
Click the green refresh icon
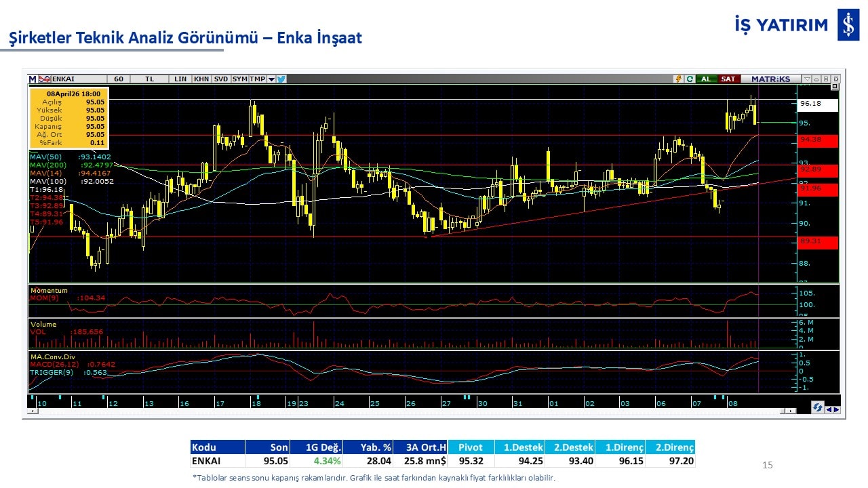[x=689, y=79]
